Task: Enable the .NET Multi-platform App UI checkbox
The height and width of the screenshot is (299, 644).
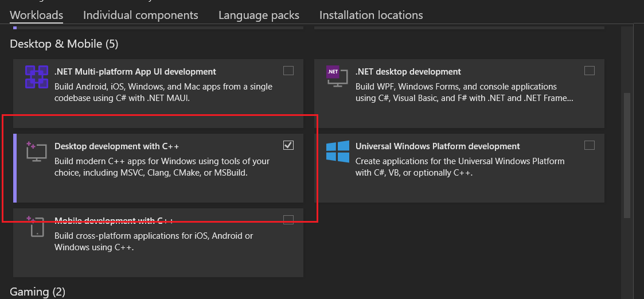Action: (288, 71)
